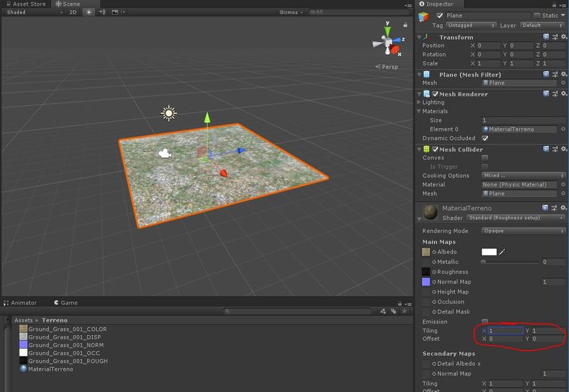This screenshot has height=392, width=569.
Task: Toggle scene effects image icon
Action: click(x=115, y=12)
